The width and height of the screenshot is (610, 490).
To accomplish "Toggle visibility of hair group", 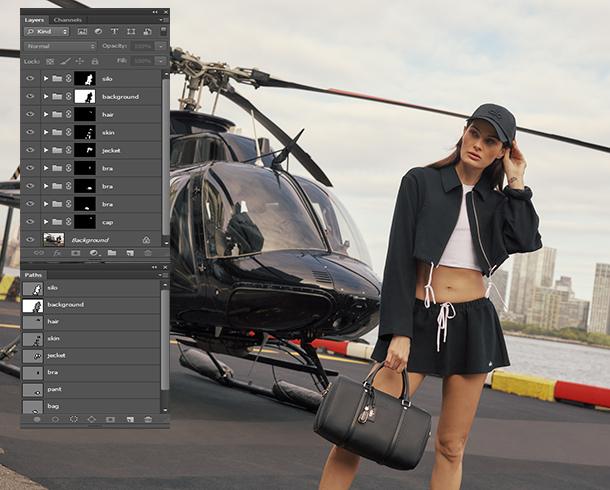I will pos(30,114).
